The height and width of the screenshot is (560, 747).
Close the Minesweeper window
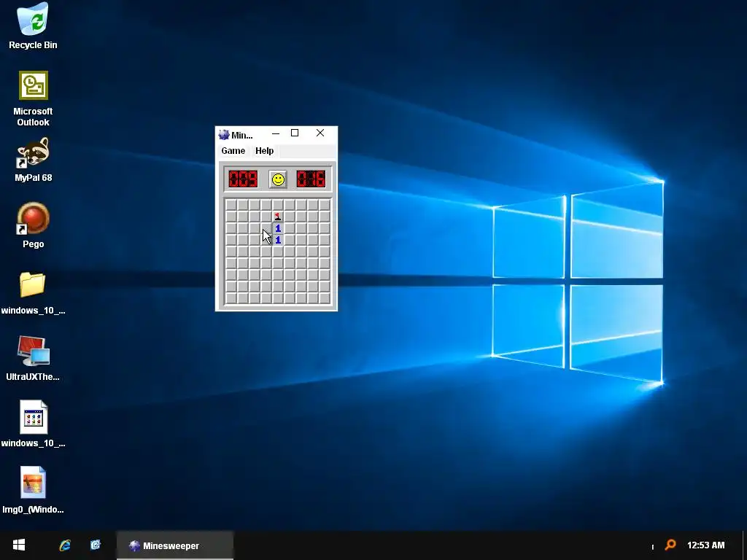click(x=320, y=133)
